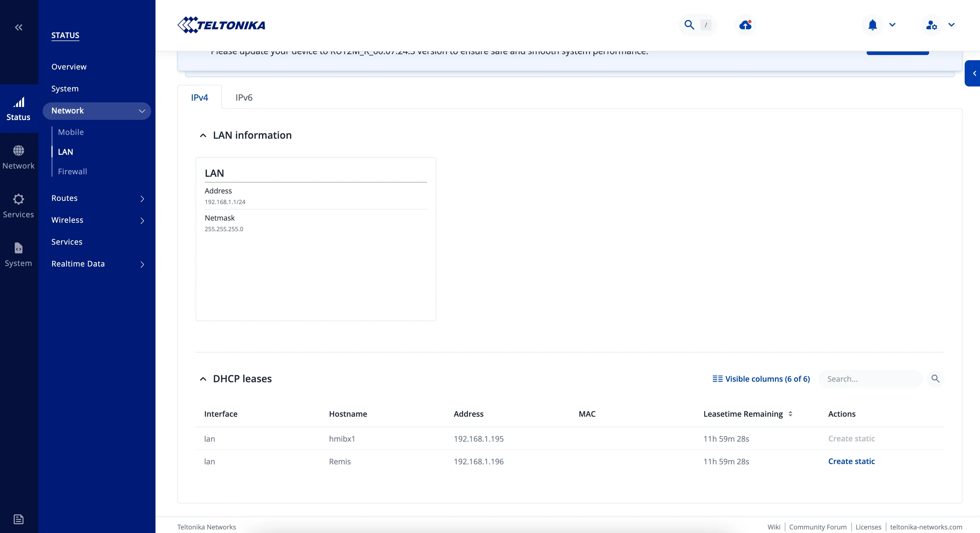980x533 pixels.
Task: Open the header search magnifier
Action: click(x=689, y=25)
